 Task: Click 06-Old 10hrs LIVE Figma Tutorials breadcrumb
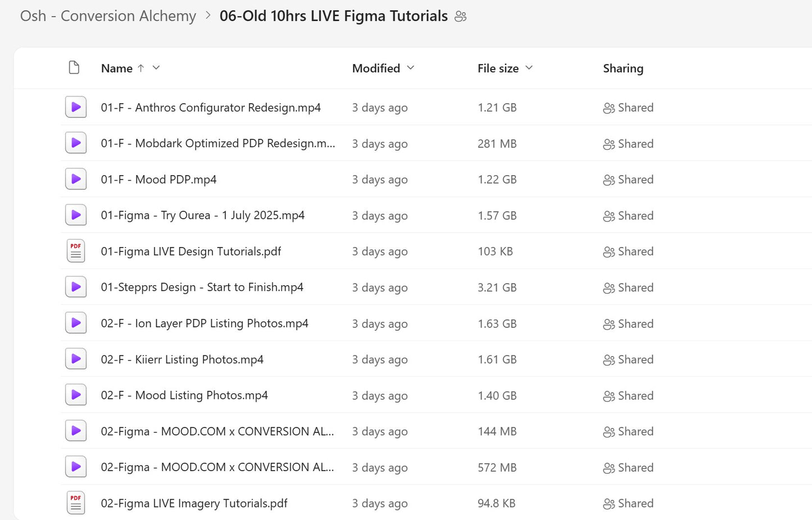click(334, 16)
